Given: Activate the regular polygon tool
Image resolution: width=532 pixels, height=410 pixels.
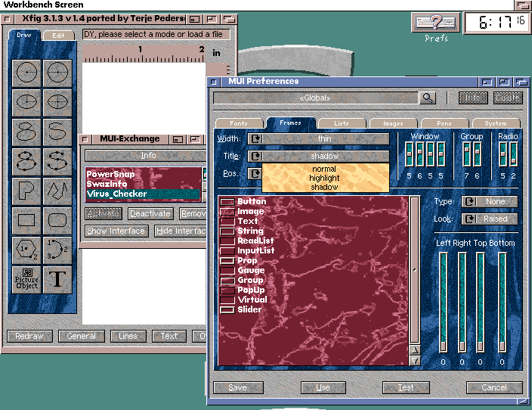Looking at the screenshot, I should point(27,250).
